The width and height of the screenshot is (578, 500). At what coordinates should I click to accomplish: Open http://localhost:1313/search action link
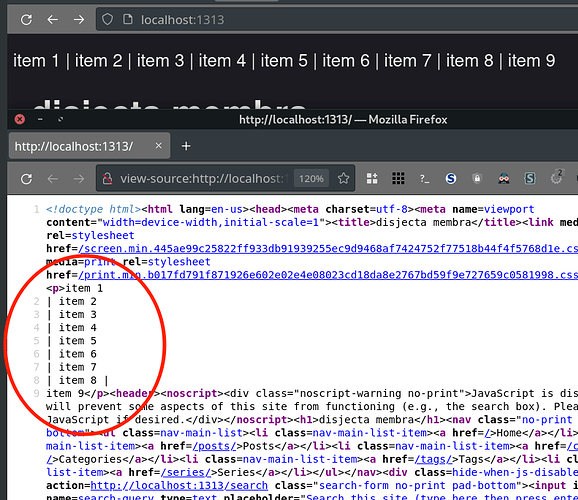coord(179,486)
